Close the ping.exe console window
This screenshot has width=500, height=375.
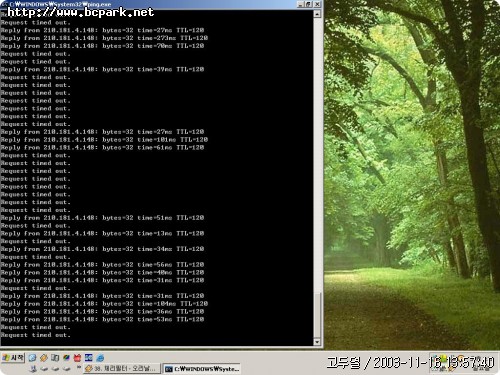(317, 4)
